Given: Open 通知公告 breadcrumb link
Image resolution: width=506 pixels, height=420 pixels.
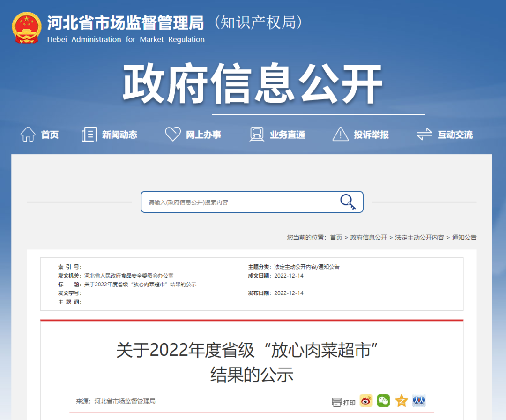Looking at the screenshot, I should point(464,238).
